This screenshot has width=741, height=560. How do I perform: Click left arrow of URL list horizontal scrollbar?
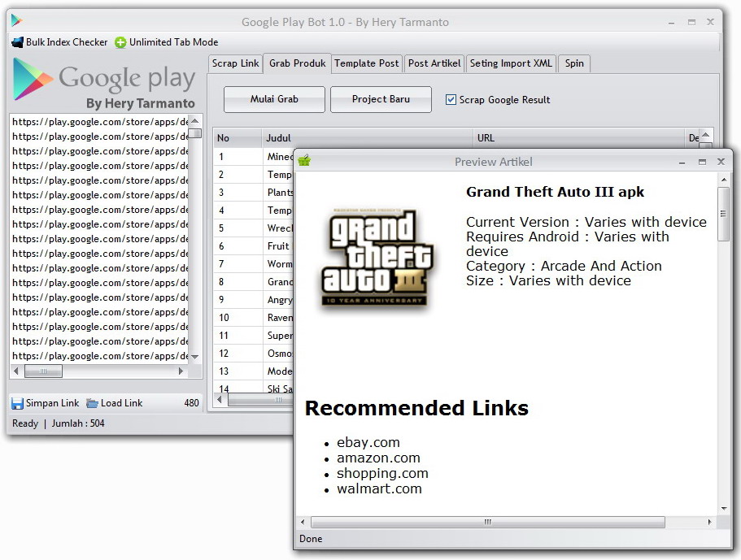16,371
